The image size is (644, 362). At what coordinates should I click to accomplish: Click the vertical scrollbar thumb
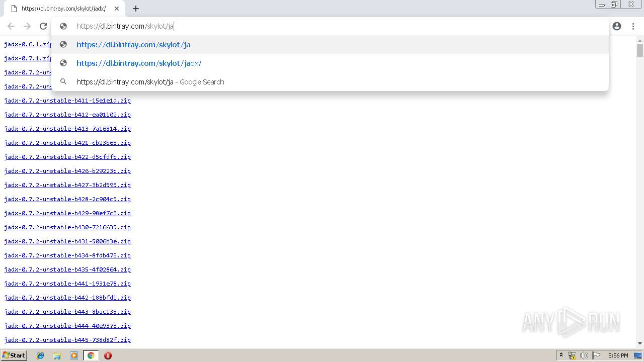640,50
